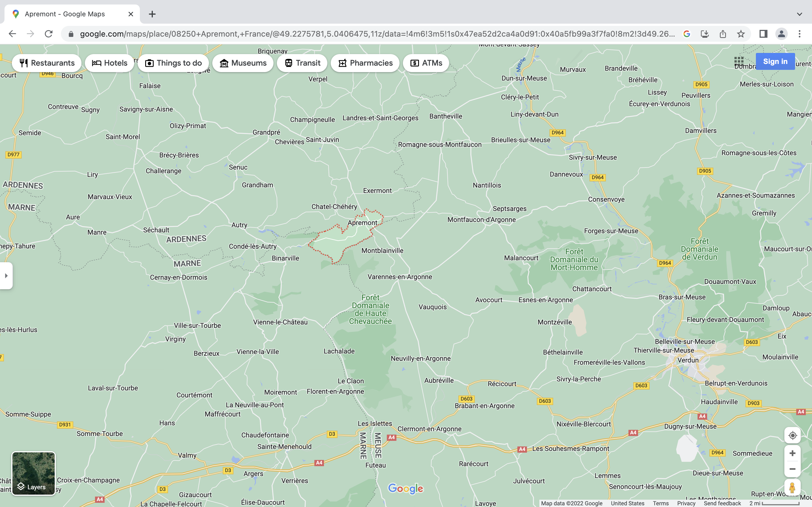Viewport: 812px width, 507px height.
Task: Click the Street View pegman icon
Action: 792,488
